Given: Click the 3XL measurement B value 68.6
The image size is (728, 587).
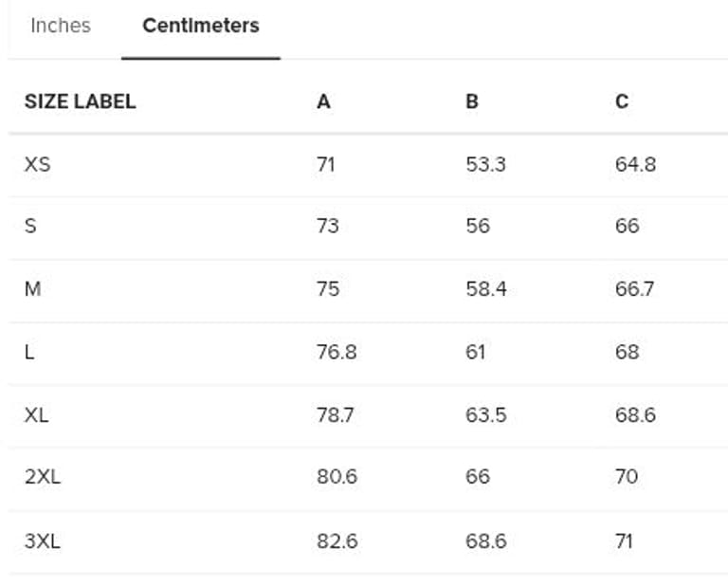Looking at the screenshot, I should [485, 541].
